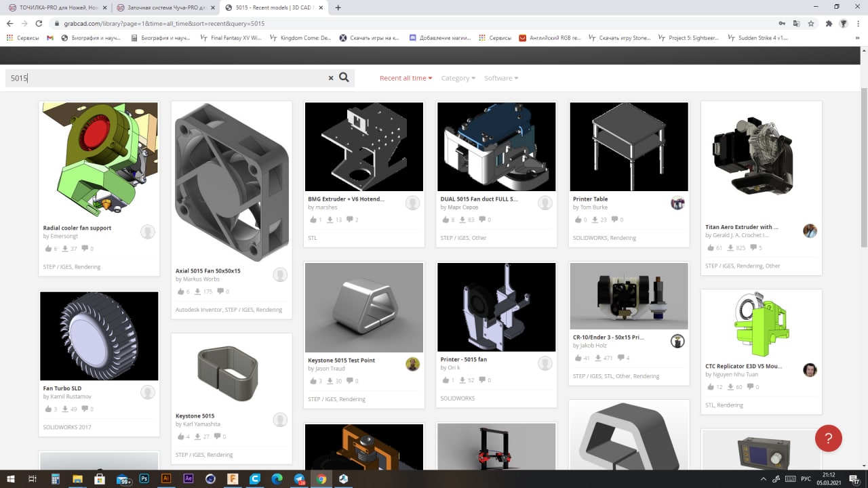Open the Sudden Strike 4 bookmark

[x=757, y=38]
